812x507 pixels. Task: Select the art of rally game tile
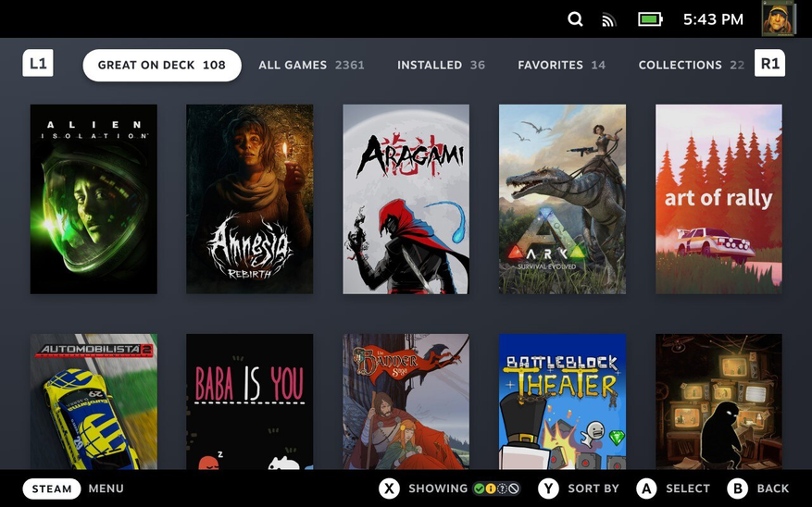click(718, 199)
